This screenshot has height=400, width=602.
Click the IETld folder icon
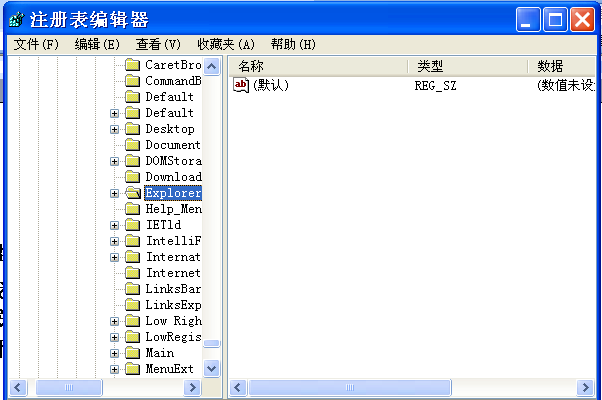[x=132, y=225]
